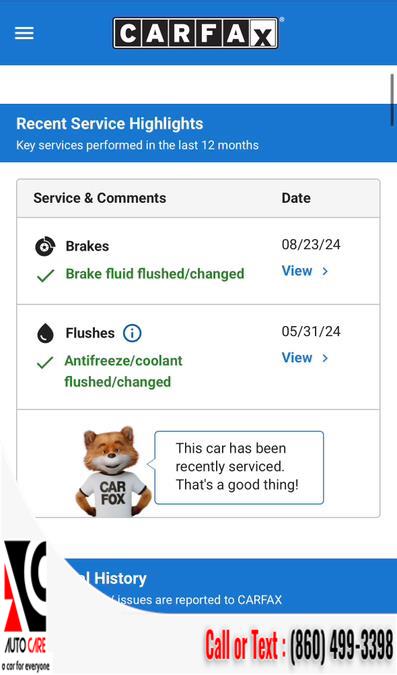The width and height of the screenshot is (397, 675).
Task: Click the Date column header
Action: (296, 198)
